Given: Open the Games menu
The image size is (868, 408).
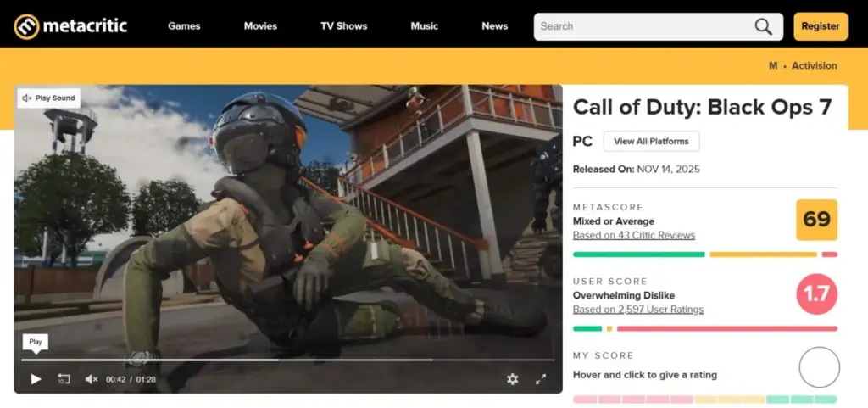Looking at the screenshot, I should point(184,26).
